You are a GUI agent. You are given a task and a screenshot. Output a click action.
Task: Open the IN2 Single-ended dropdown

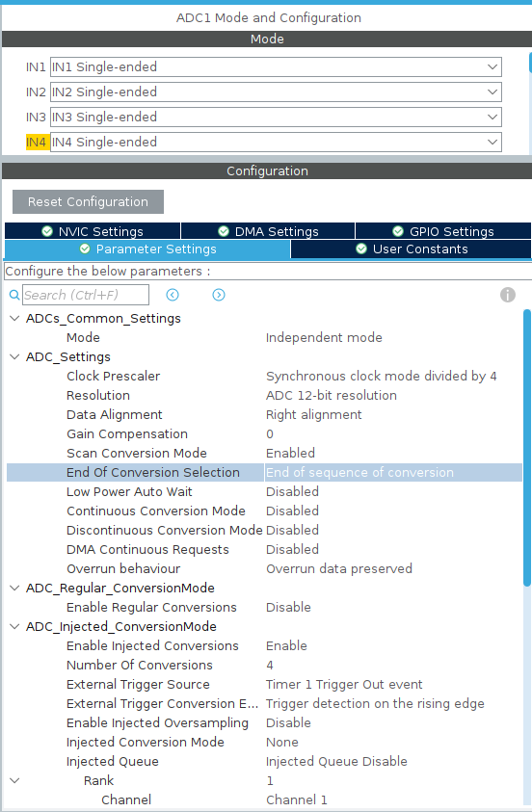pos(276,92)
